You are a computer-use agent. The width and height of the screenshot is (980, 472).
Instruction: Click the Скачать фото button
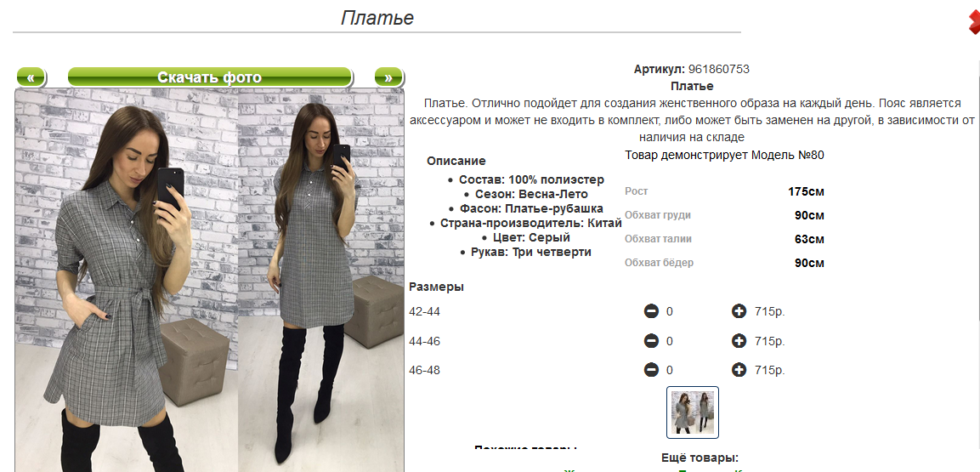209,77
